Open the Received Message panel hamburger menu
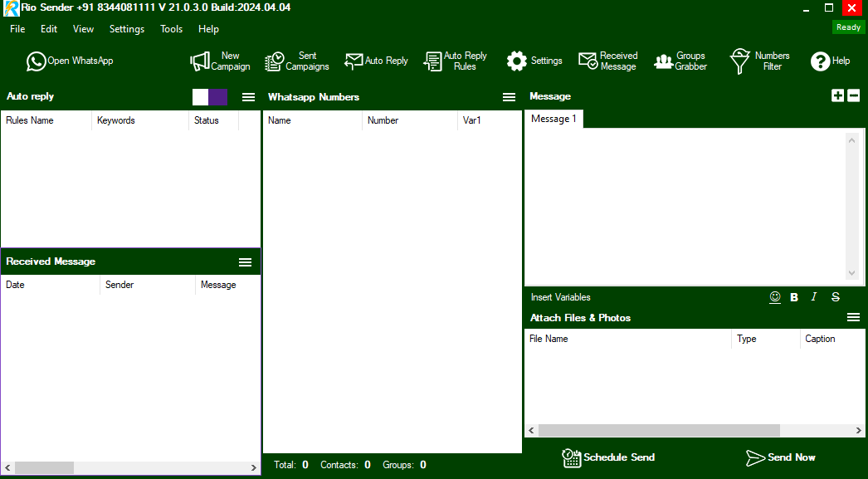The height and width of the screenshot is (479, 868). [x=246, y=262]
